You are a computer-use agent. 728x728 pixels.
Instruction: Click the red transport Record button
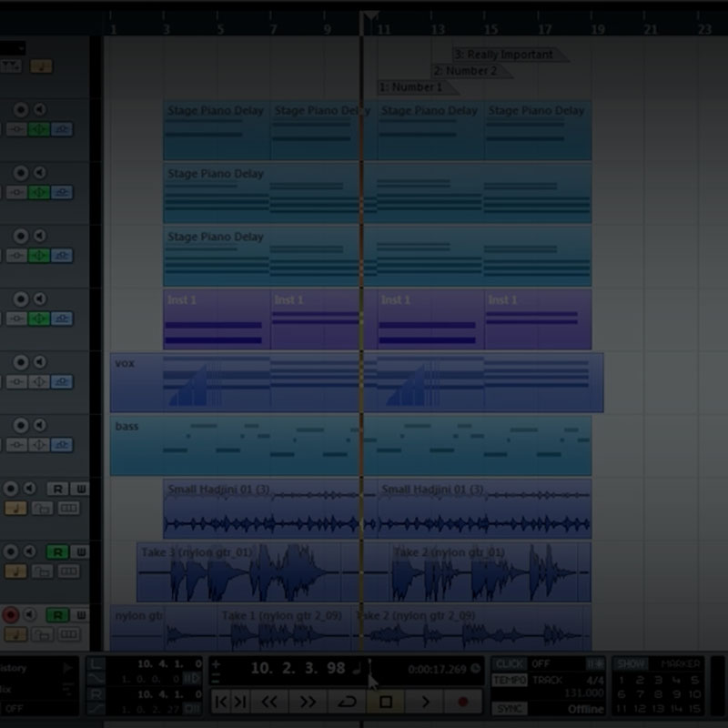462,702
